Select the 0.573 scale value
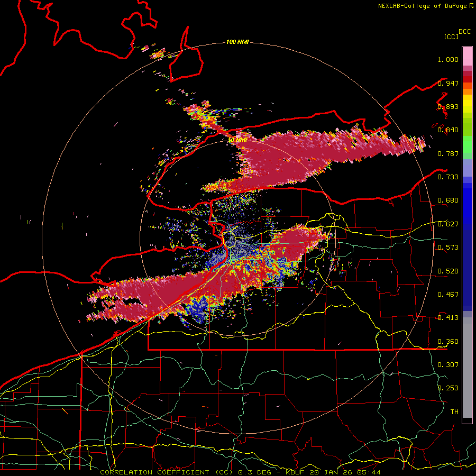 (448, 248)
